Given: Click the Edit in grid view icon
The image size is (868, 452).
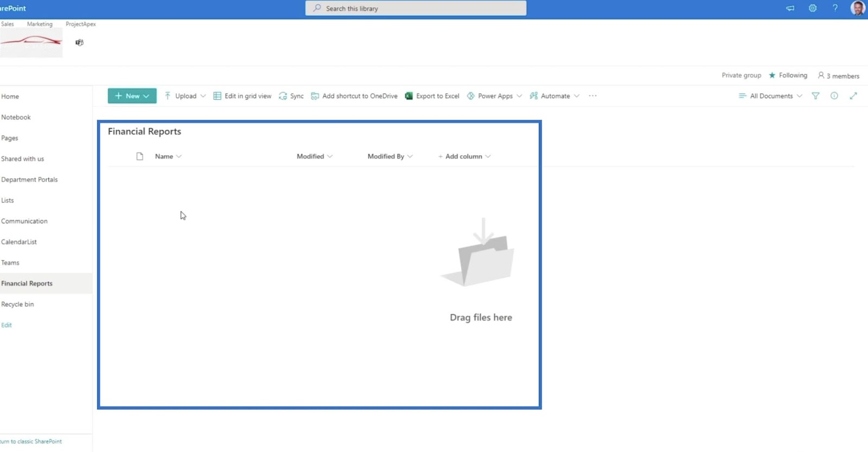Looking at the screenshot, I should 217,96.
